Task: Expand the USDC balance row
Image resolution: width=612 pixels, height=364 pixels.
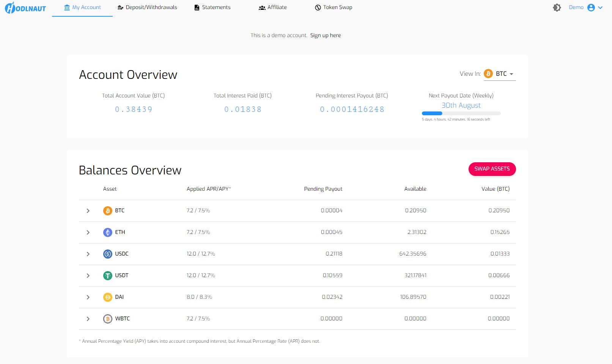Action: pos(88,254)
